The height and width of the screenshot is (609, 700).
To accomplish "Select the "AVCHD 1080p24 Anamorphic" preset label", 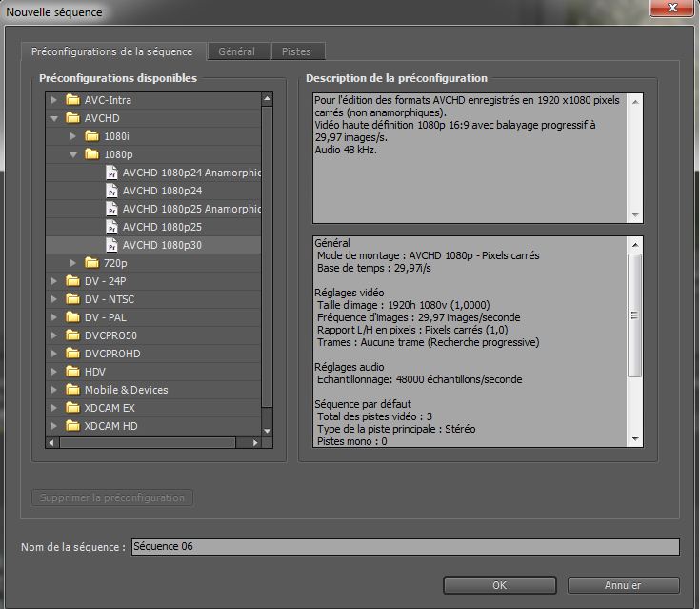I will point(191,173).
